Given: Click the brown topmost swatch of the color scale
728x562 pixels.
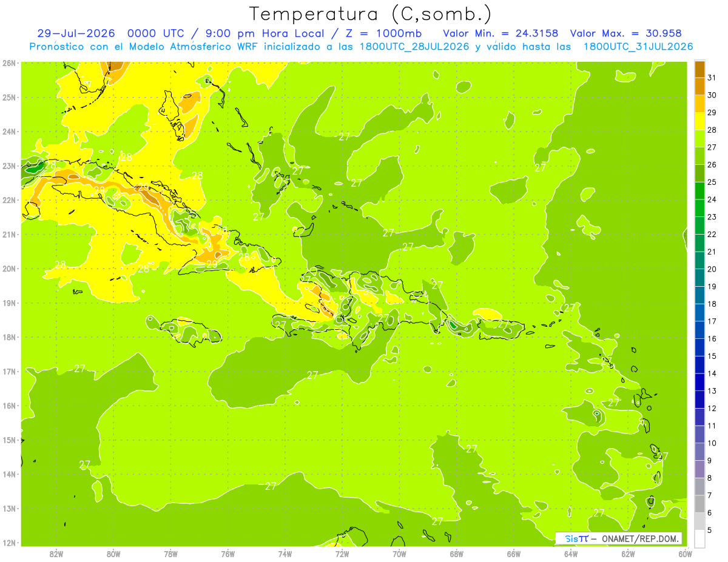Looking at the screenshot, I should click(x=699, y=69).
